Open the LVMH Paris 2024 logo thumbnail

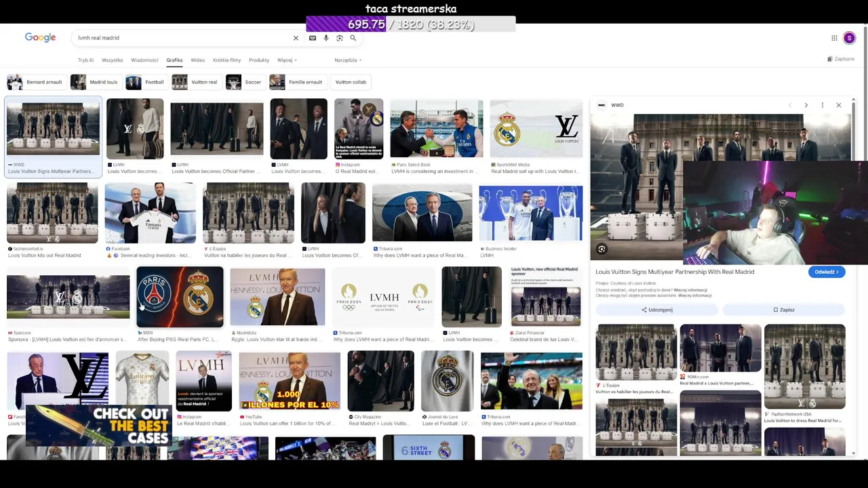click(383, 297)
